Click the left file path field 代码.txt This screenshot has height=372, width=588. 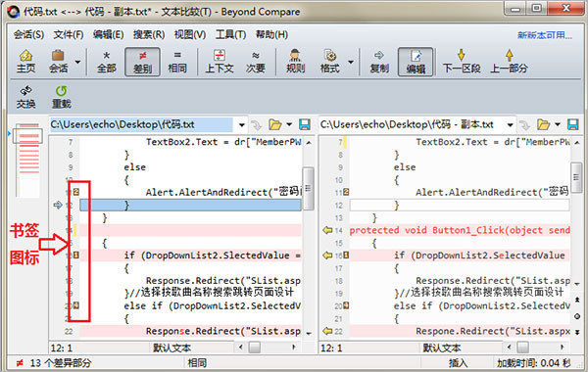coord(141,124)
